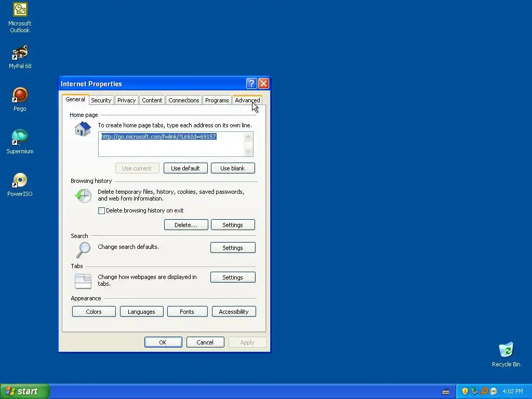Switch to the Advanced tab
532x399 pixels.
pyautogui.click(x=247, y=100)
